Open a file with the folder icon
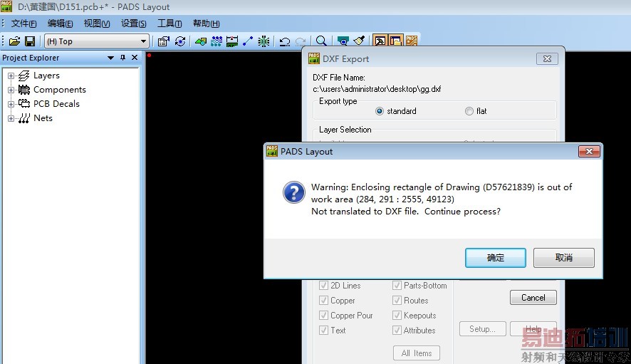Viewport: 631px width, 364px height. tap(14, 41)
